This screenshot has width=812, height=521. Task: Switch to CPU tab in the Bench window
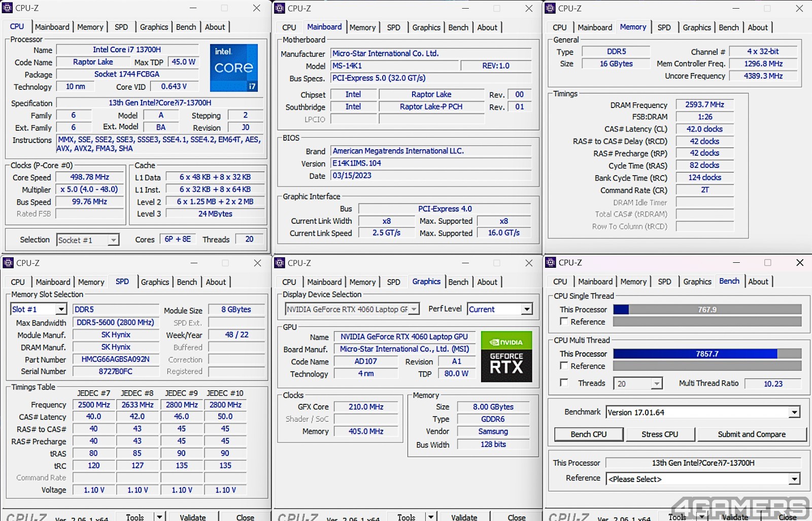560,282
